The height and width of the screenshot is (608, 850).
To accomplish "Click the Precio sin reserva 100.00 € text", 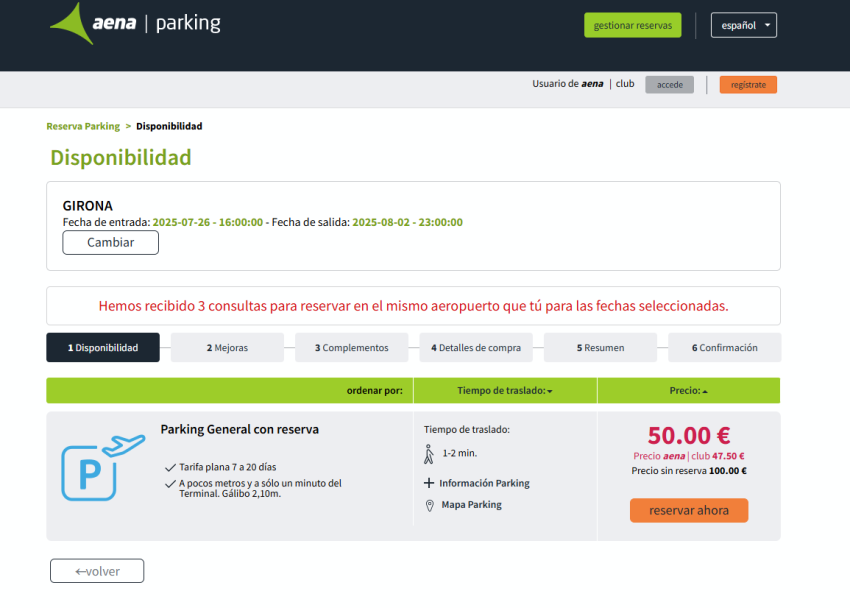I will (x=689, y=471).
